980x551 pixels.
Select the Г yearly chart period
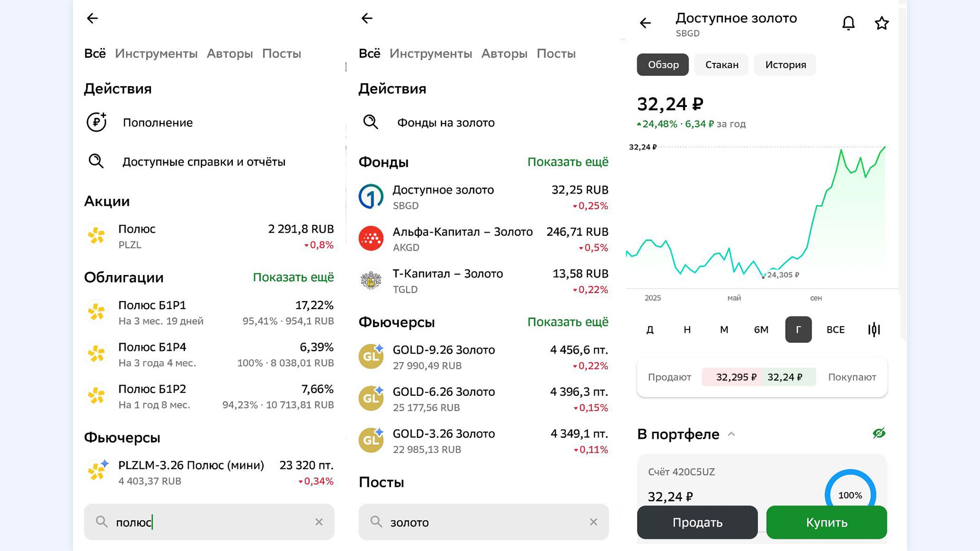click(798, 330)
